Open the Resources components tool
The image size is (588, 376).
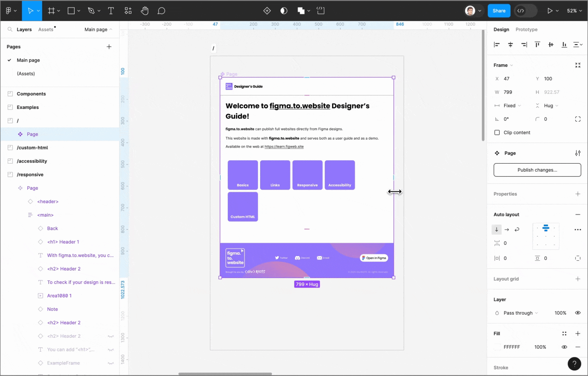coord(128,11)
